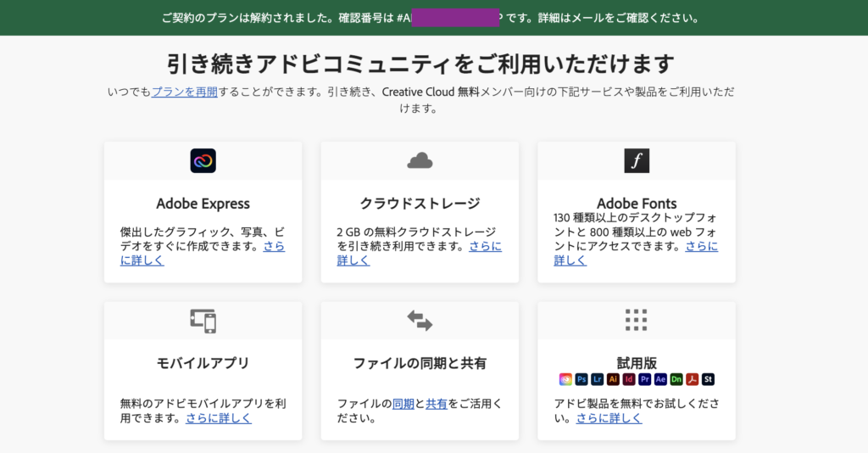Screen dimensions: 868x453
Task: Open the プランを再開 link
Action: point(184,92)
